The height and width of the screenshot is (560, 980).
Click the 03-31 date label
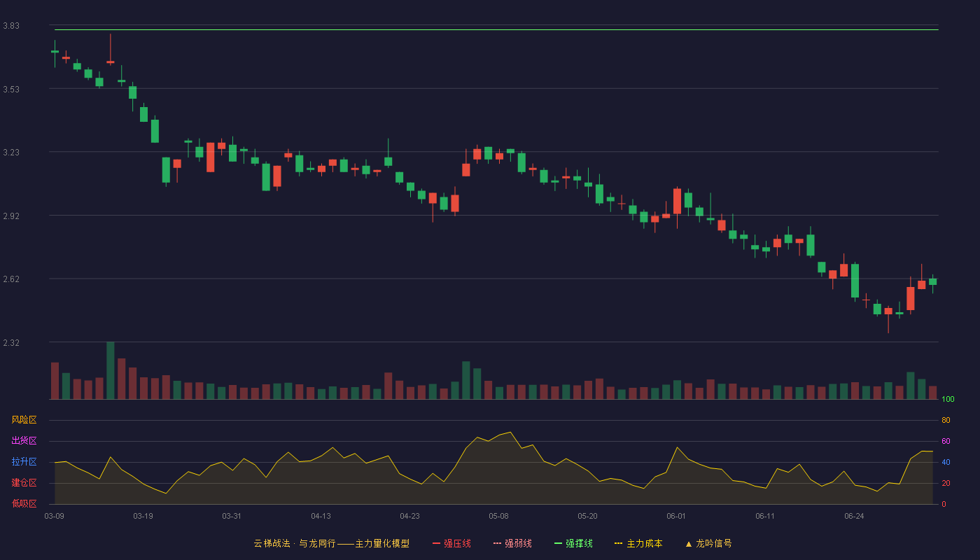(x=232, y=516)
